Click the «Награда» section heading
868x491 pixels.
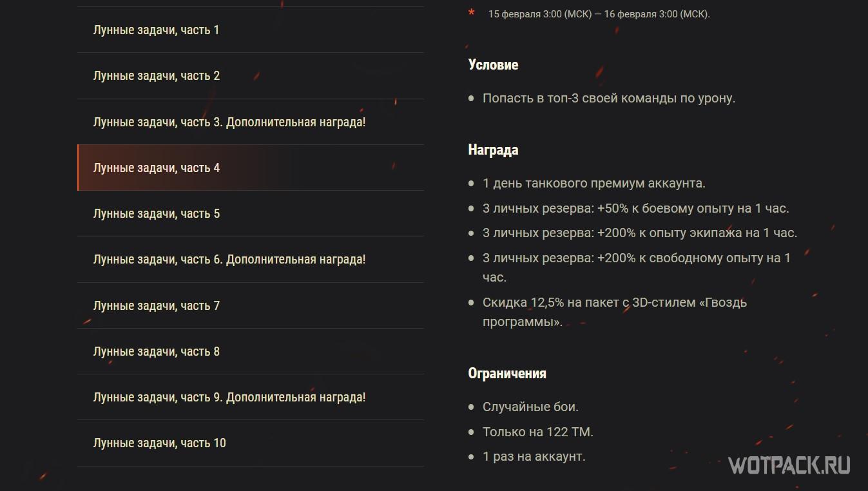(493, 149)
